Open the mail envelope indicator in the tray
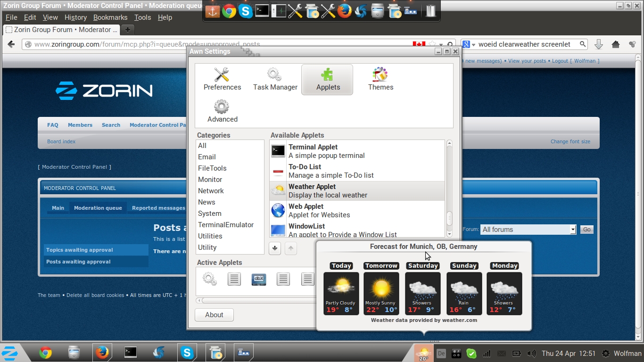 (x=502, y=353)
